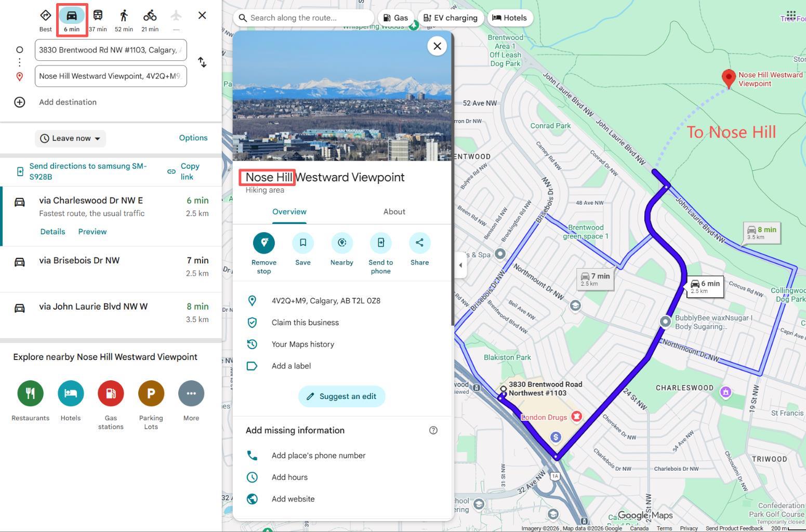Select the route via Brisebois Dr NW
Screen dimensions: 806x532
tap(111, 267)
